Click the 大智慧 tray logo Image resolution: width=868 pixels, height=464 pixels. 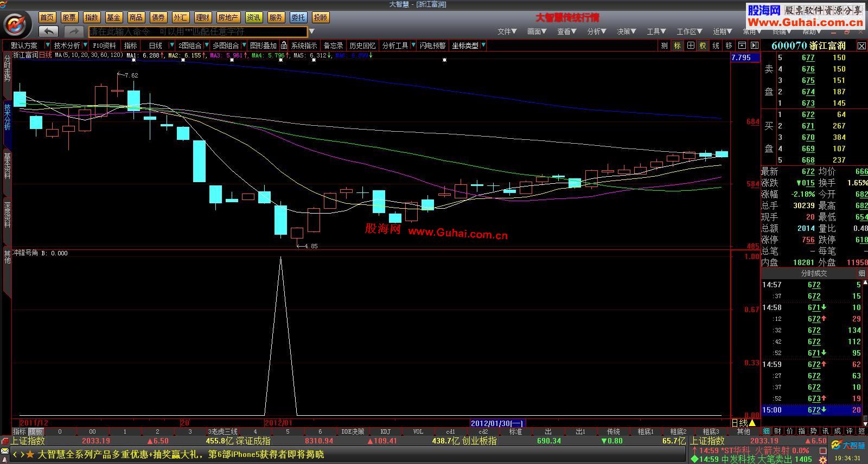click(x=847, y=445)
